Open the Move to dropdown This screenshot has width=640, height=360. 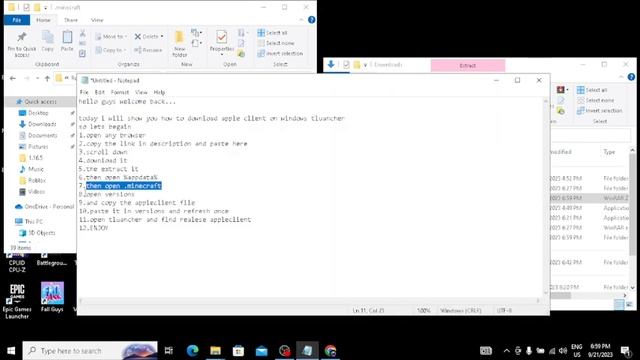tap(111, 37)
